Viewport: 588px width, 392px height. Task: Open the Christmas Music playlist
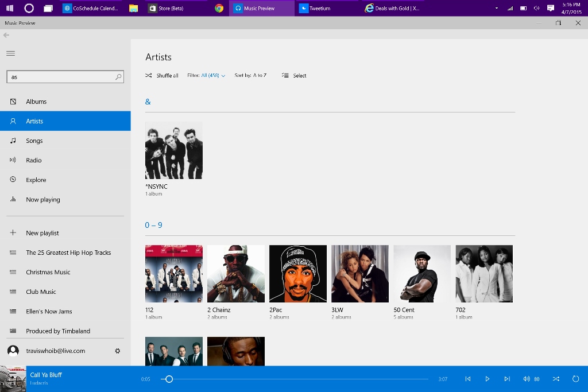65,272
